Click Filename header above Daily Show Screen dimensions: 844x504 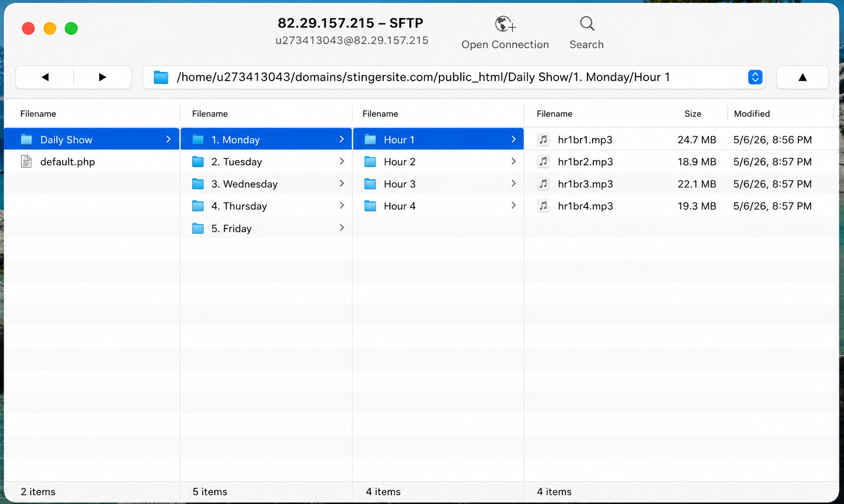[x=38, y=114]
